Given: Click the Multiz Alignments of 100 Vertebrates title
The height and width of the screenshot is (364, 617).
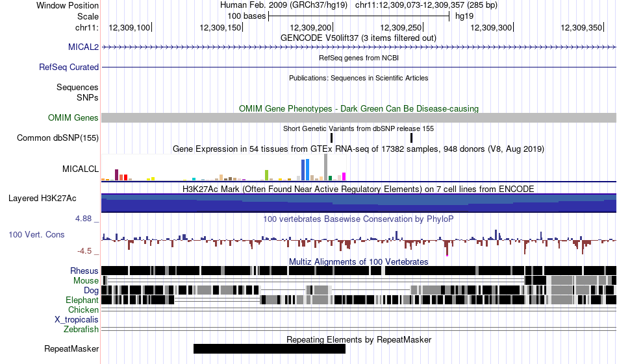Looking at the screenshot, I should click(x=359, y=261).
